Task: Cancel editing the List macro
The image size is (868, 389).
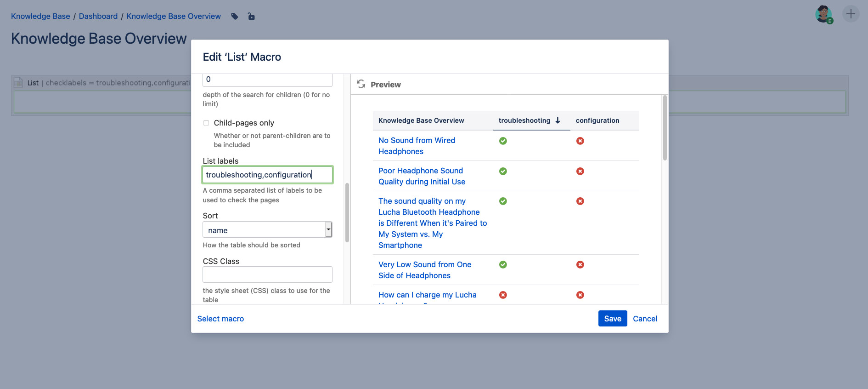Action: (645, 319)
